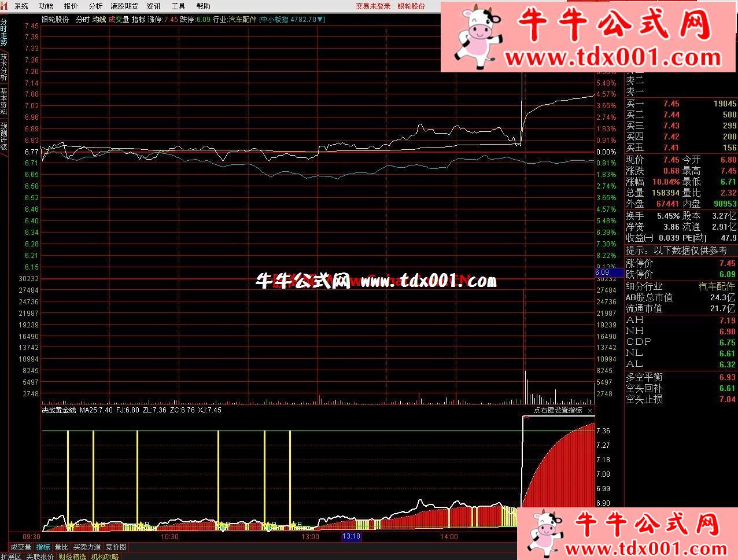
Task: Open the 港股期货 menu
Action: [x=124, y=6]
